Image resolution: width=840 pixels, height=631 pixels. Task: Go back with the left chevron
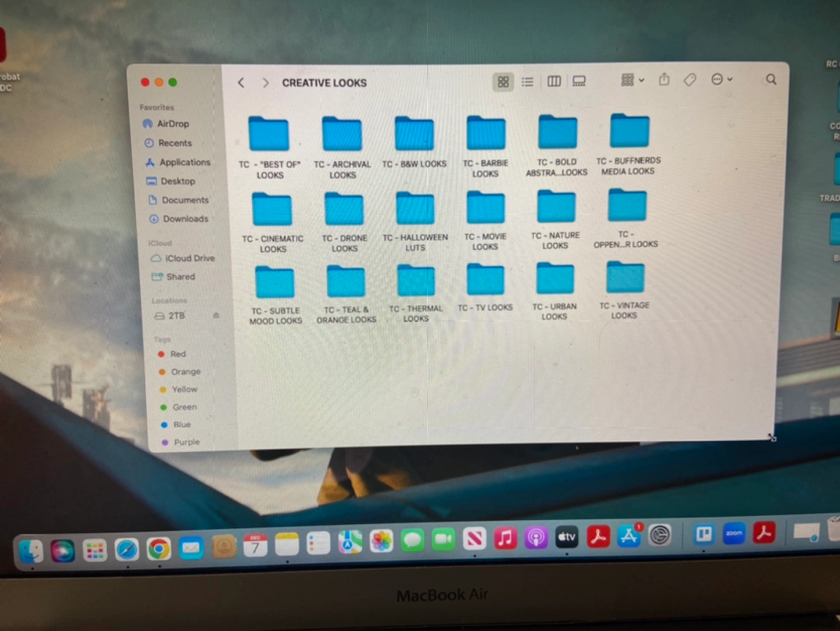[x=241, y=83]
